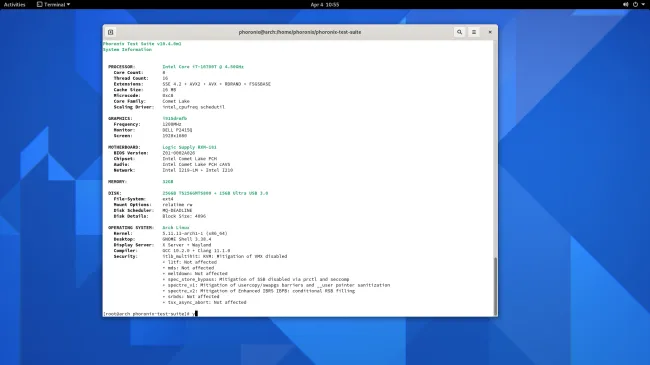The height and width of the screenshot is (365, 650).
Task: Click the 'Kernel:' label
Action: (123, 234)
